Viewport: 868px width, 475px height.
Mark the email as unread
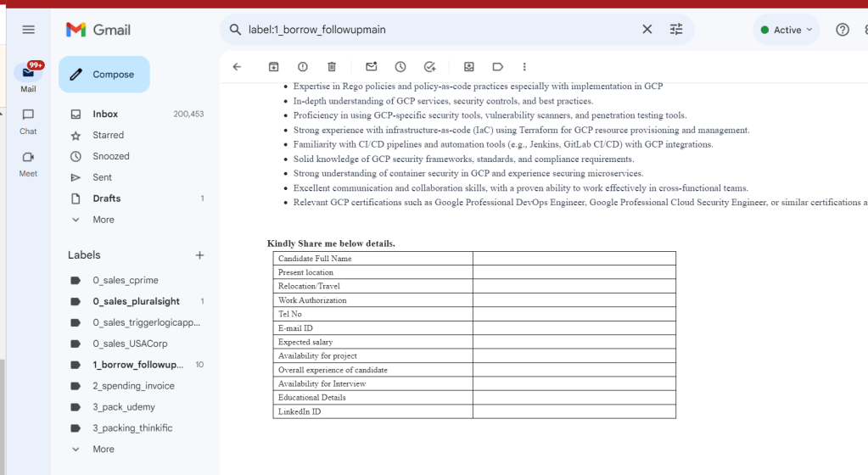tap(372, 66)
